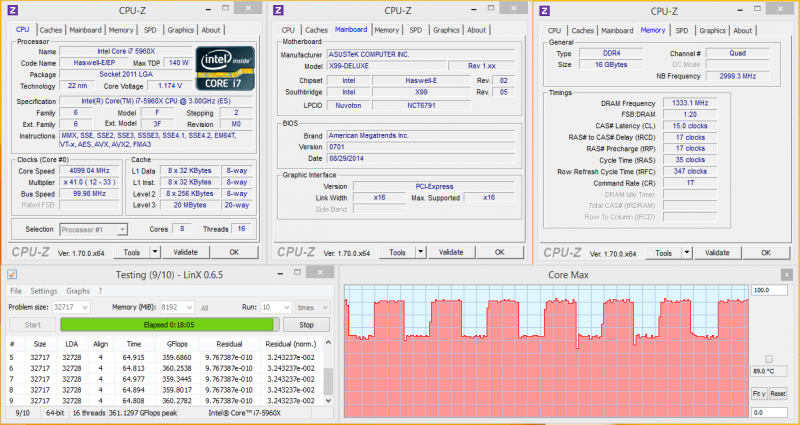Open the Settings menu in LinX
Screen dimensions: 800x425
43,291
